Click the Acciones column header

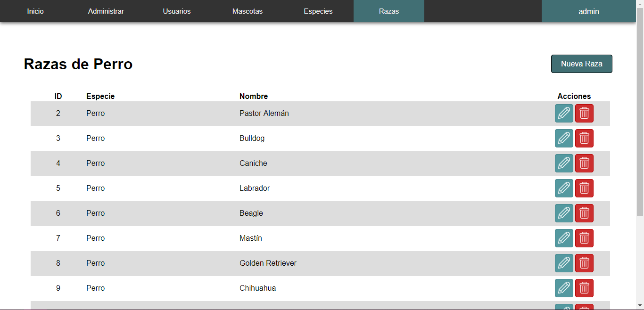pyautogui.click(x=574, y=96)
